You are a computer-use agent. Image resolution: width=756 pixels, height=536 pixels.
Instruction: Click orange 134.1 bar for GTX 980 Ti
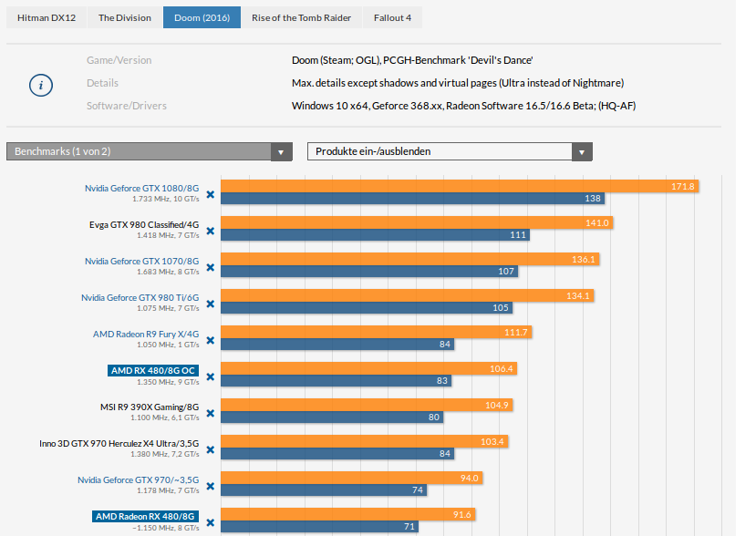click(408, 295)
